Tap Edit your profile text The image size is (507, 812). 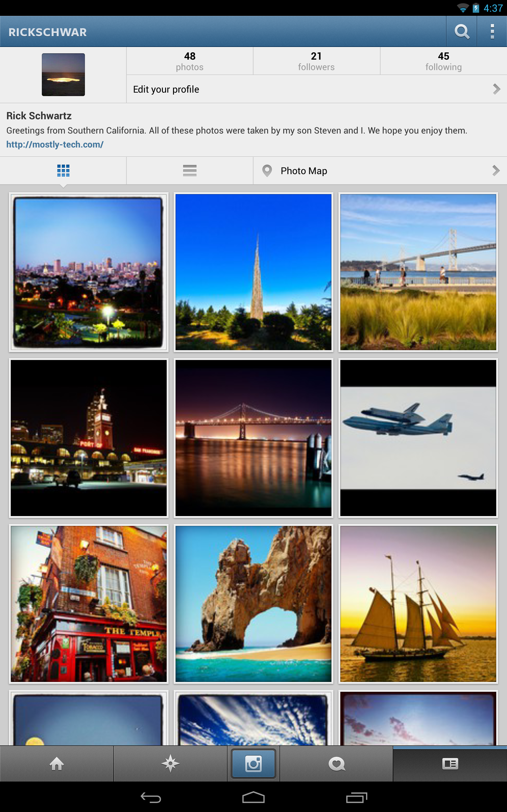tap(166, 89)
